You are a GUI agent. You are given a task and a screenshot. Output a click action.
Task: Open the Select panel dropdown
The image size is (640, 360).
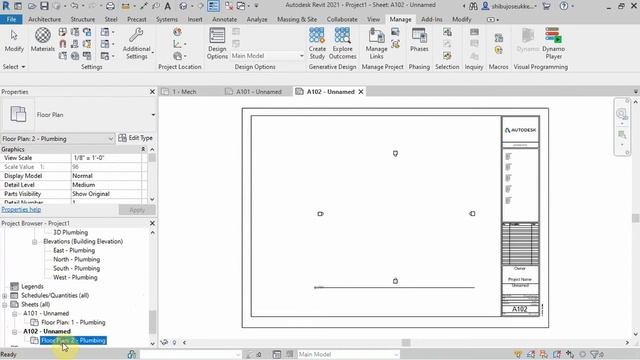[14, 67]
